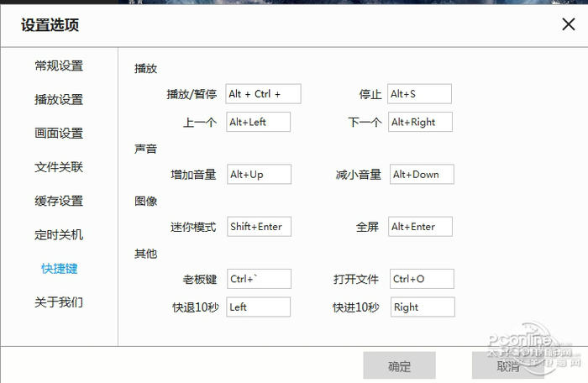Click the 老板键 hotkey field
Screen dimensions: 588x383
(259, 279)
